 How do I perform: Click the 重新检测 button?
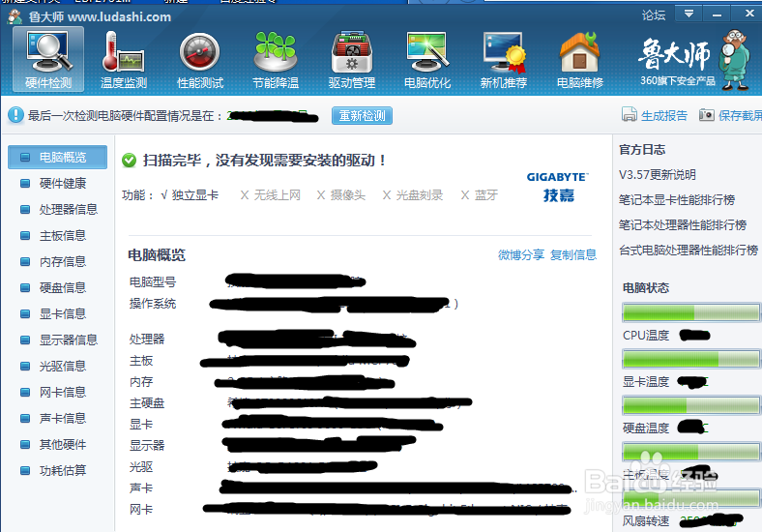(x=362, y=116)
